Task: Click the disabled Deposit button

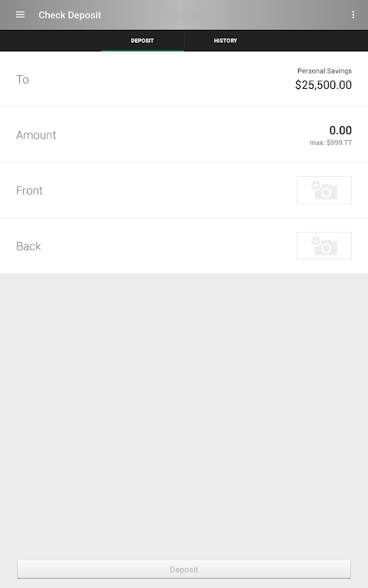Action: (x=184, y=570)
